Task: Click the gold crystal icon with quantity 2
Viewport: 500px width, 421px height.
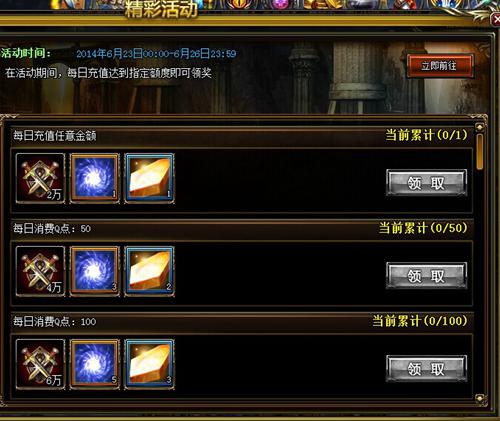Action: pyautogui.click(x=149, y=271)
